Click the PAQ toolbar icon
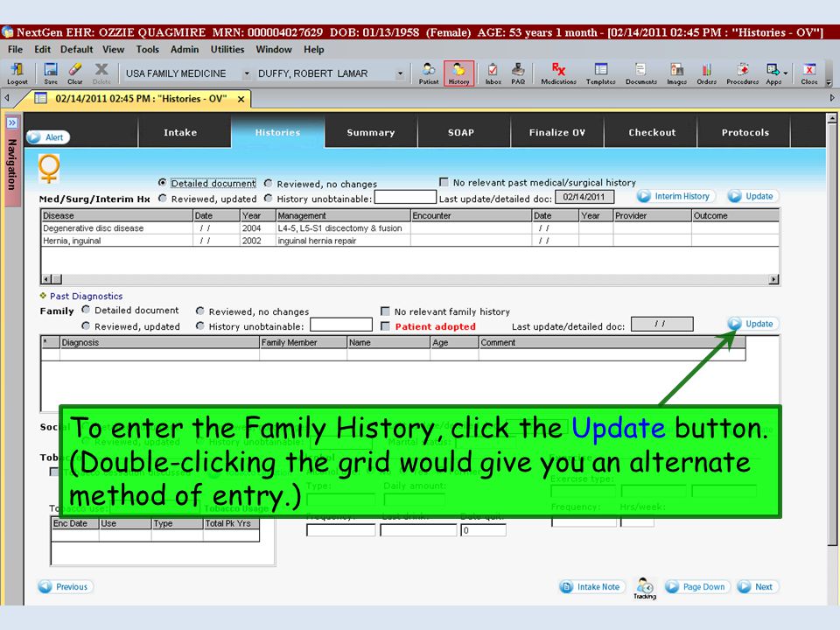This screenshot has width=840, height=630. [518, 73]
